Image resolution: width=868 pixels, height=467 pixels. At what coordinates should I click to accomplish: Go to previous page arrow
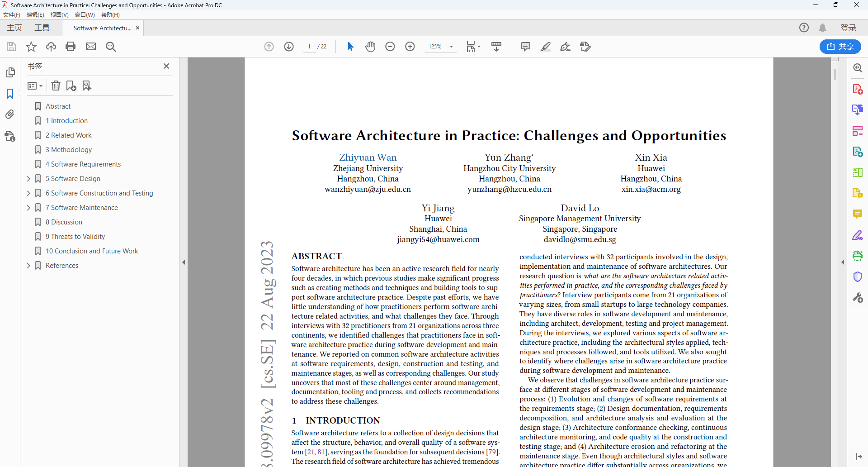269,47
